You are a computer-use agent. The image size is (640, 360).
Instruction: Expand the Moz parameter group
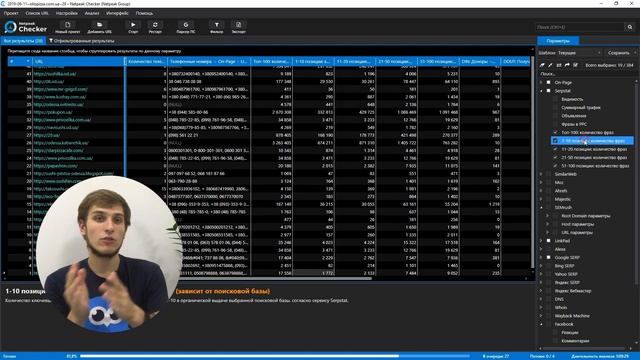(x=542, y=182)
